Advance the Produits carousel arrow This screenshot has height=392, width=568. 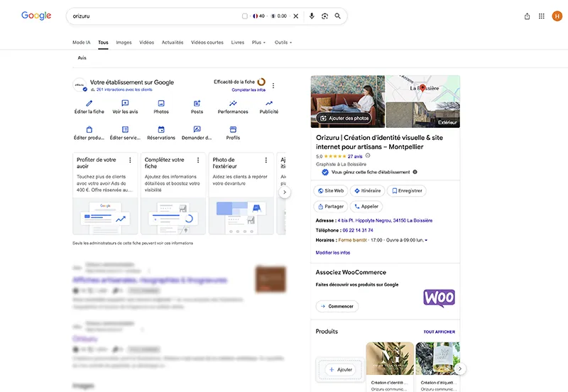[x=460, y=369]
